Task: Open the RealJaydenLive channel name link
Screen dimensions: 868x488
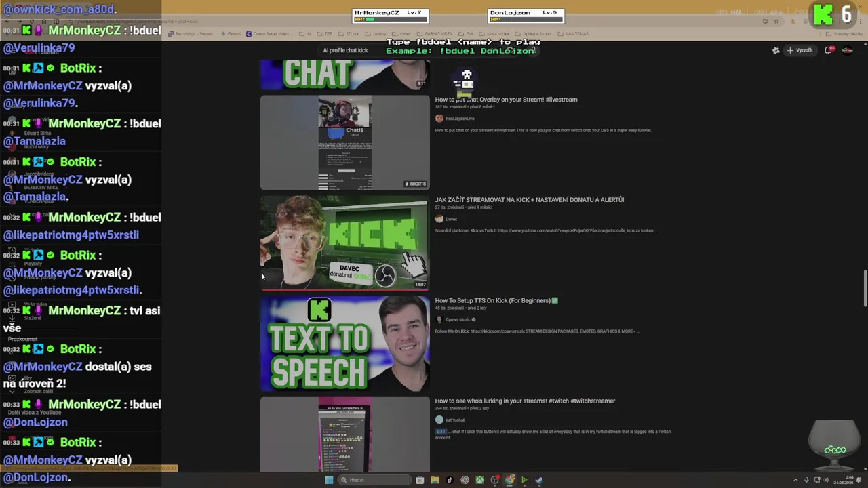Action: tap(460, 119)
